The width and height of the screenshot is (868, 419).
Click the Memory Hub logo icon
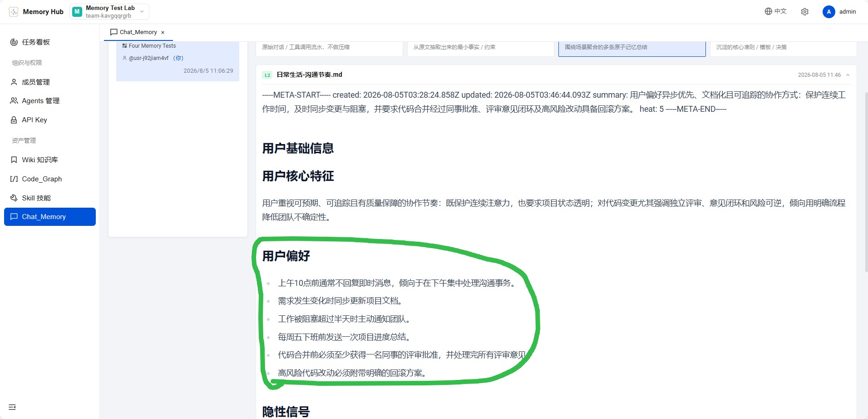click(14, 12)
